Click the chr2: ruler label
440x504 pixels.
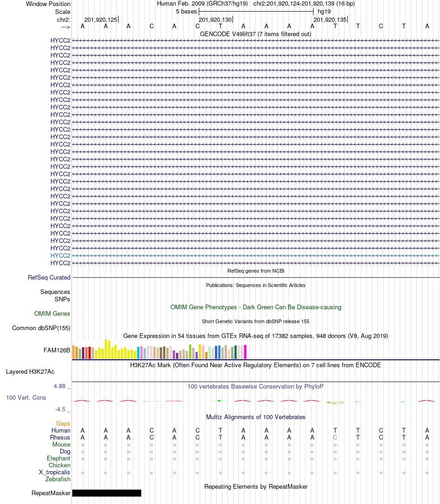point(63,19)
